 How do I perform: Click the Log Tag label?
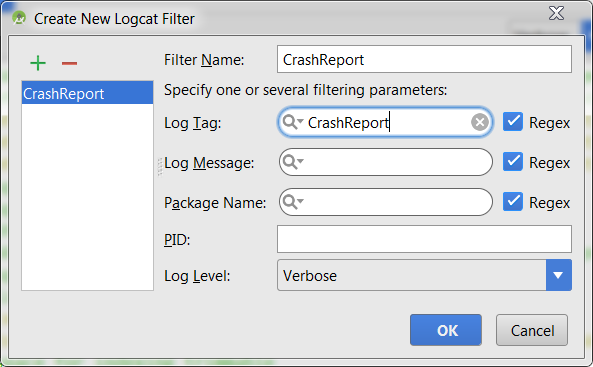click(x=192, y=123)
